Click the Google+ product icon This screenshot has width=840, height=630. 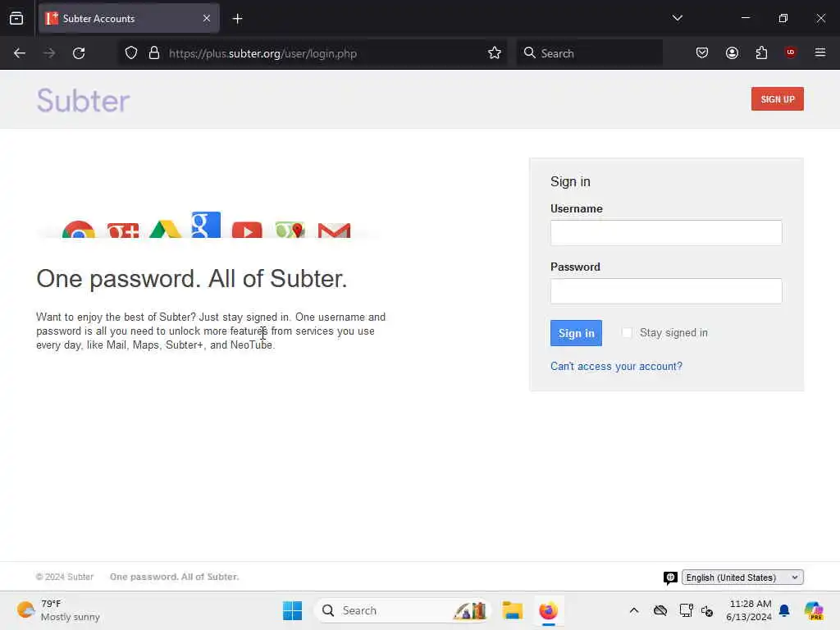pos(123,231)
